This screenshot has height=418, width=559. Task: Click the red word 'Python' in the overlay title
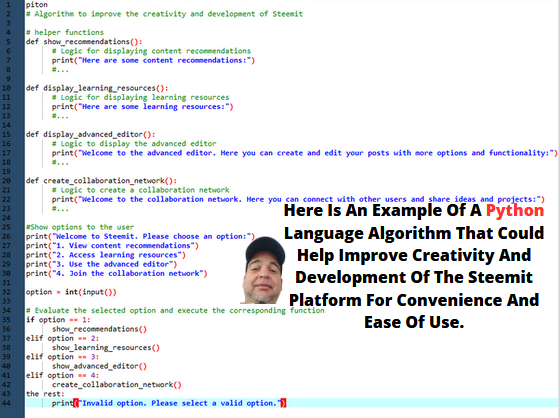coord(515,211)
